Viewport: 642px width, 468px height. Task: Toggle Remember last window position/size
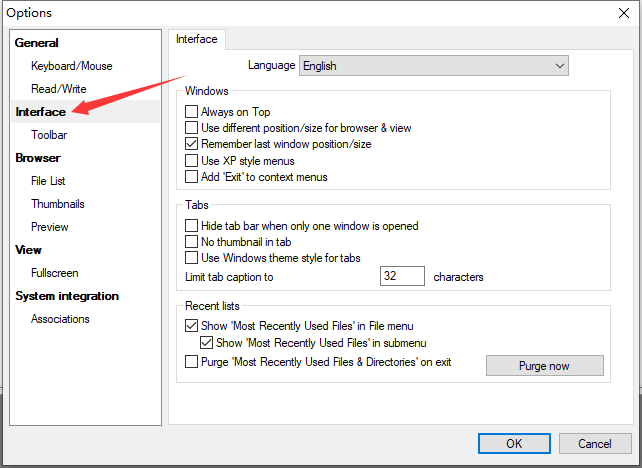[x=192, y=144]
